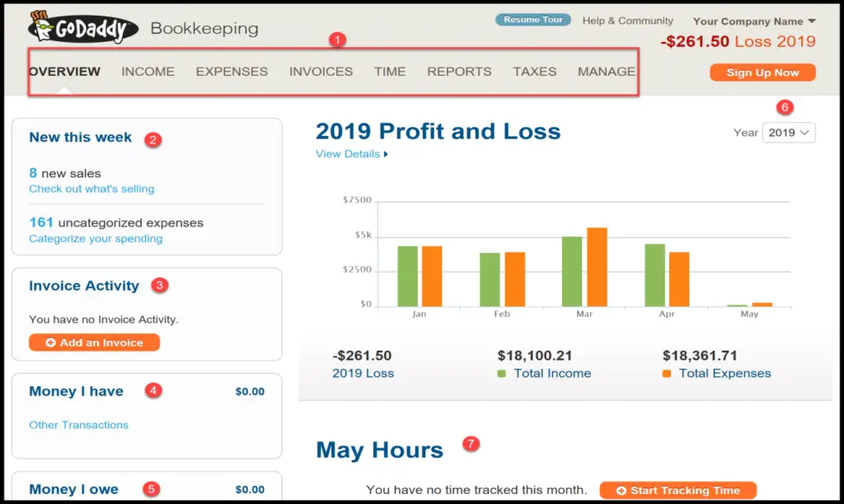Open Help & Community link
Viewport: 844px width, 504px height.
627,21
